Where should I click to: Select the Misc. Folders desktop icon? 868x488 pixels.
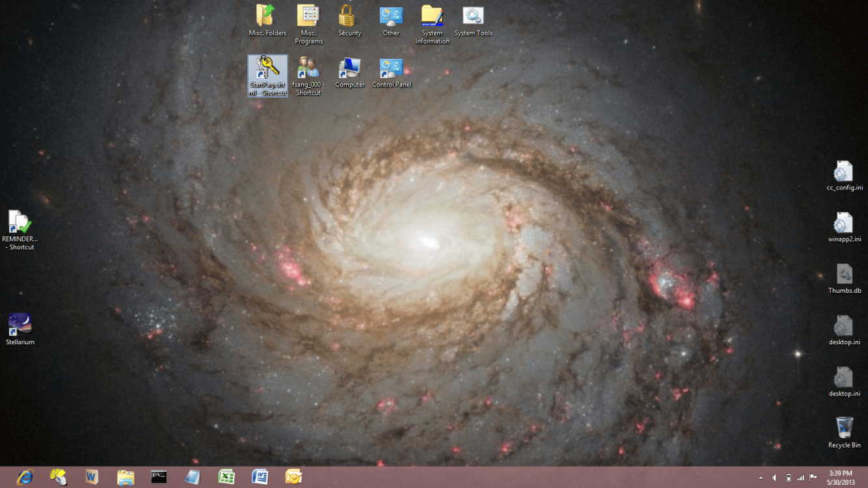pos(267,16)
